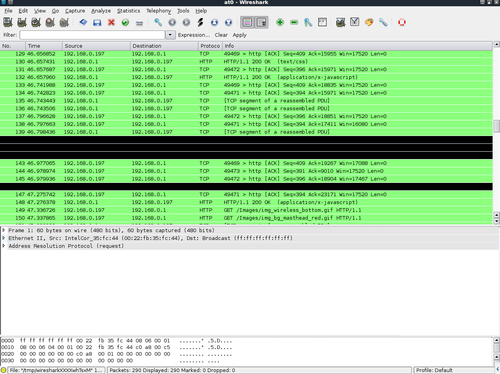
Task: Start a new live capture
Action: click(36, 22)
